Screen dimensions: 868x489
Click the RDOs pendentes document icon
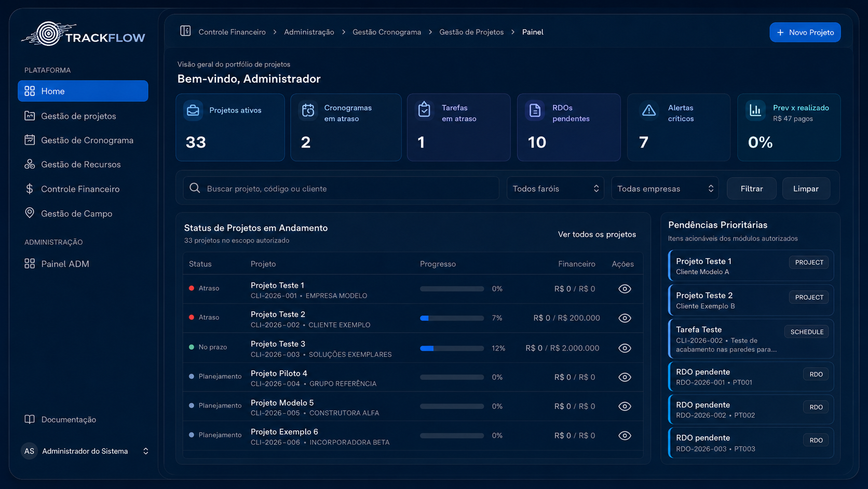(535, 111)
